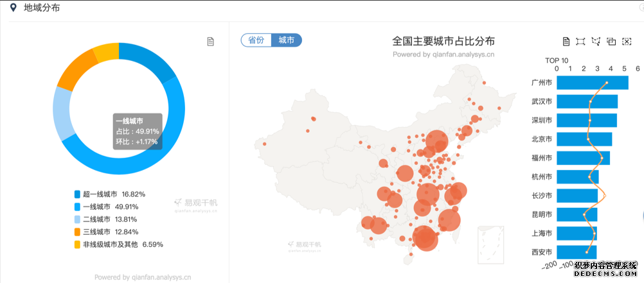Click the light blue 二线城市 donut segment
The height and width of the screenshot is (283, 644).
pos(62,114)
